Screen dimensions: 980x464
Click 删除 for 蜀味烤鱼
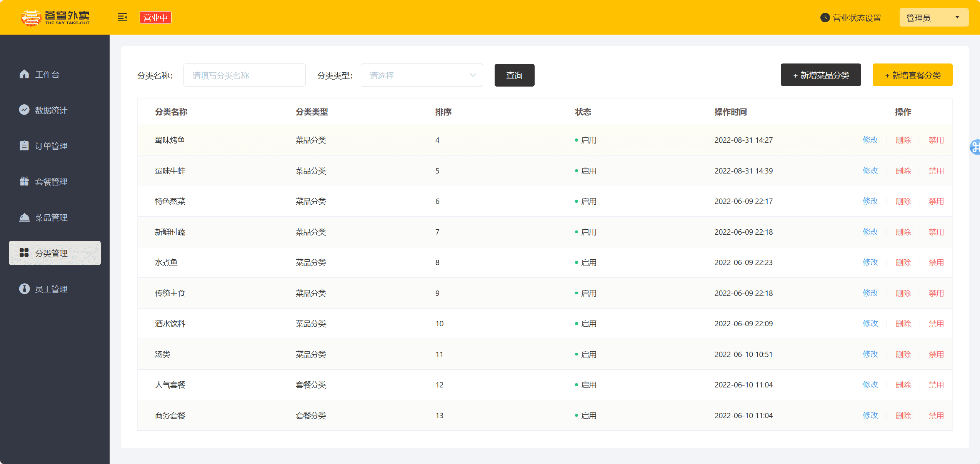point(903,140)
